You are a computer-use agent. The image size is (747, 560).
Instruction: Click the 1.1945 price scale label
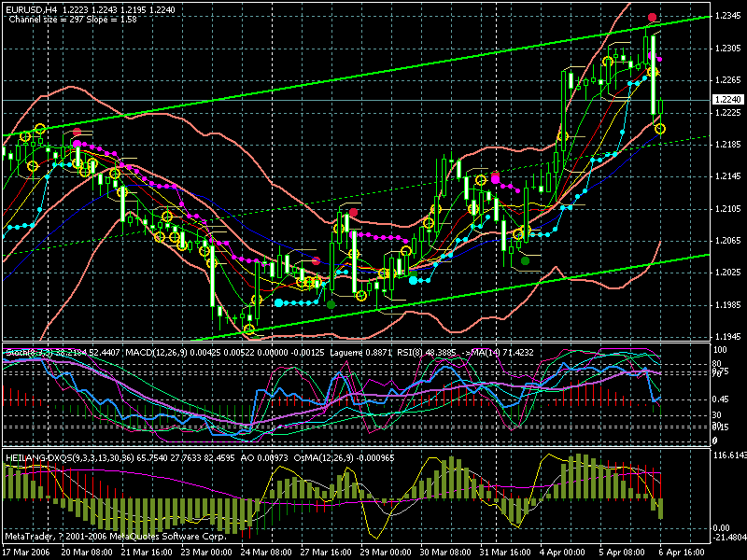pyautogui.click(x=727, y=337)
